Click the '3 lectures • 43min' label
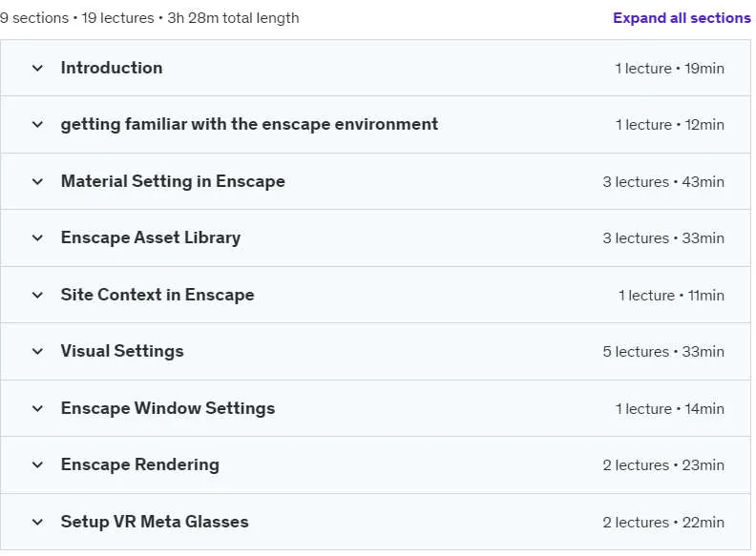 pyautogui.click(x=663, y=182)
